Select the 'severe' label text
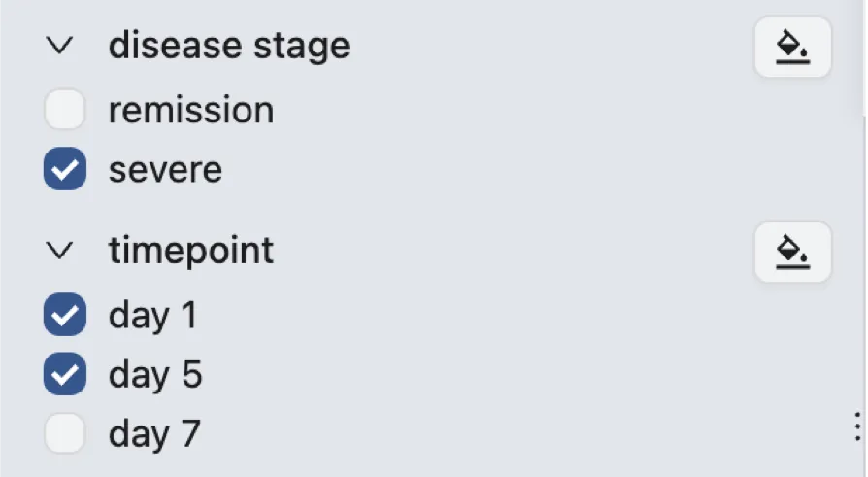 pyautogui.click(x=165, y=170)
